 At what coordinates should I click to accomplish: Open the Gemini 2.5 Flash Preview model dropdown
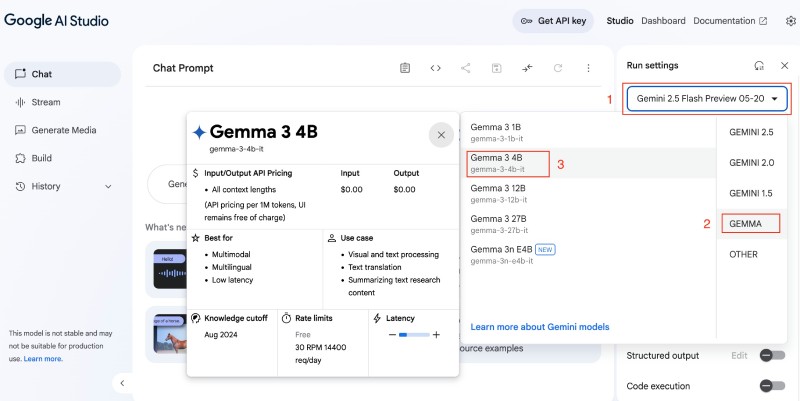point(707,99)
